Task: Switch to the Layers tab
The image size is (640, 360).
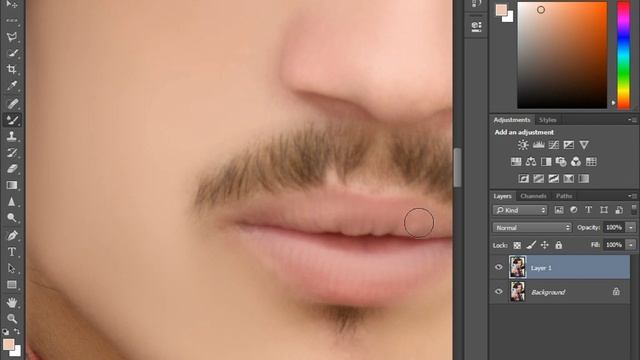Action: click(x=502, y=196)
